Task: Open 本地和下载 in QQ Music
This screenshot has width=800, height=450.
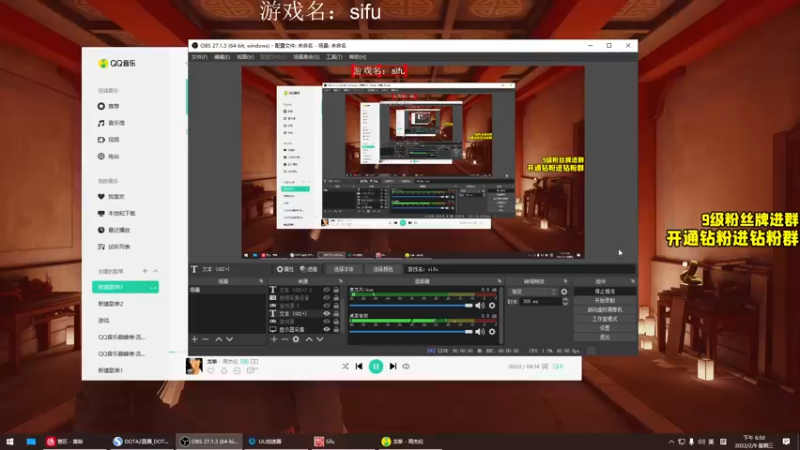Action: coord(116,213)
